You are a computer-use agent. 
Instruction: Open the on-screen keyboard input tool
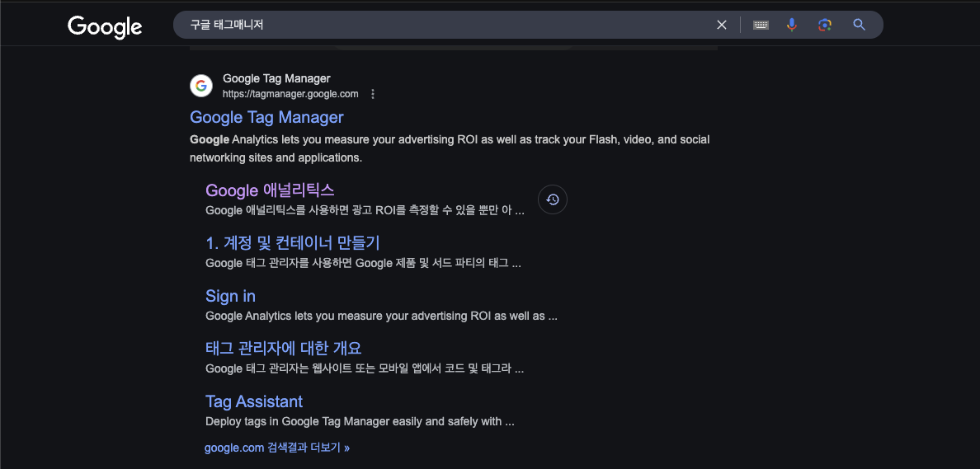[x=761, y=25]
